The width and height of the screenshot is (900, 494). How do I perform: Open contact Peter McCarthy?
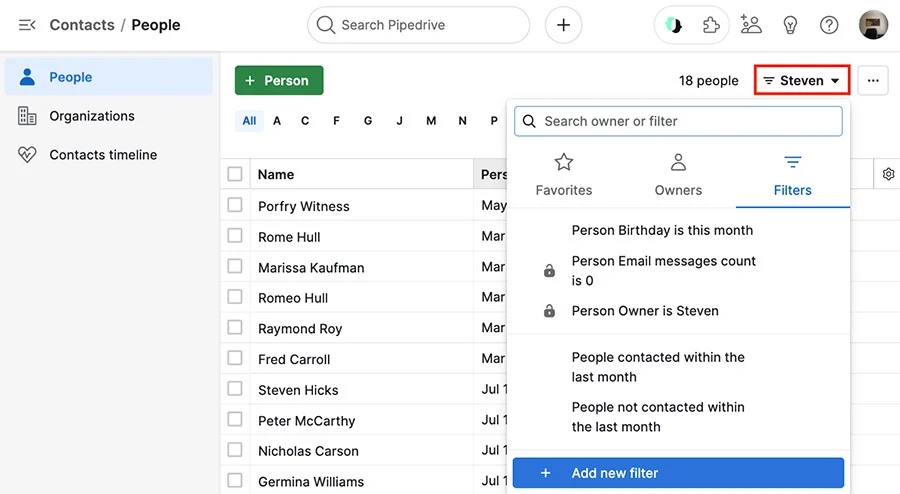(307, 421)
